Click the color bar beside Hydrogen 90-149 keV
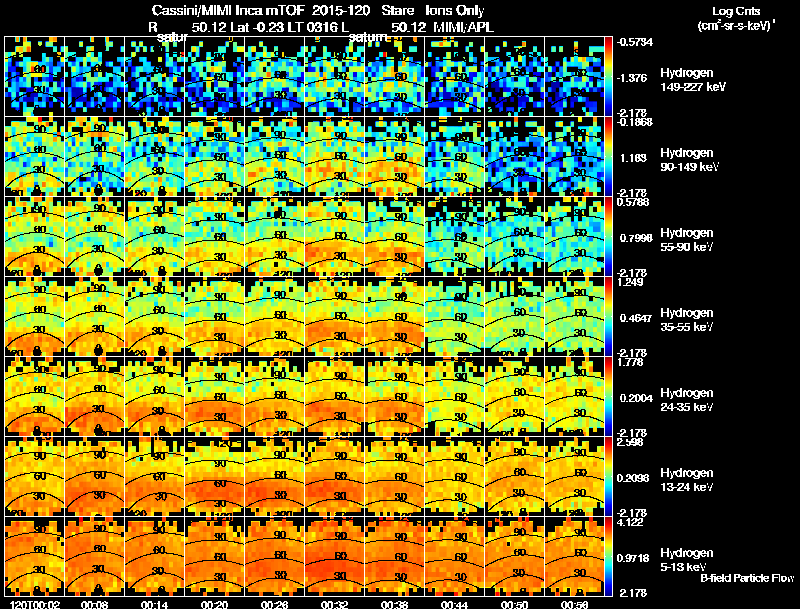 pyautogui.click(x=608, y=157)
